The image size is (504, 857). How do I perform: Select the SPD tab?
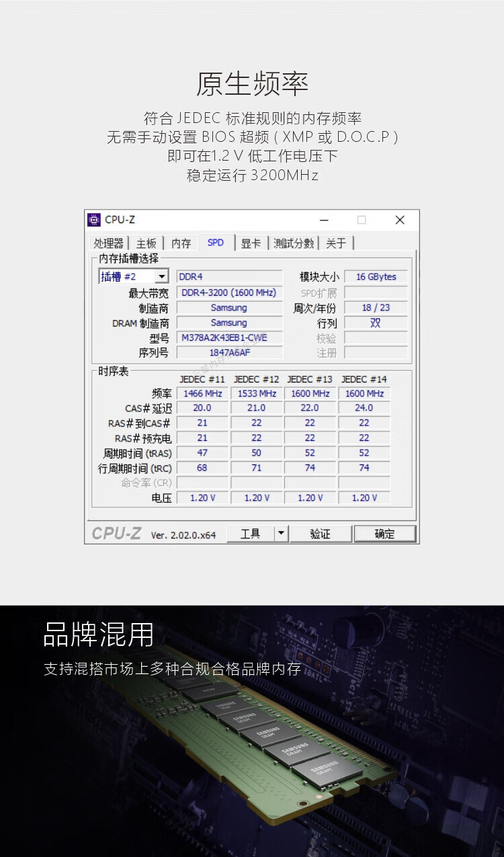click(x=216, y=243)
